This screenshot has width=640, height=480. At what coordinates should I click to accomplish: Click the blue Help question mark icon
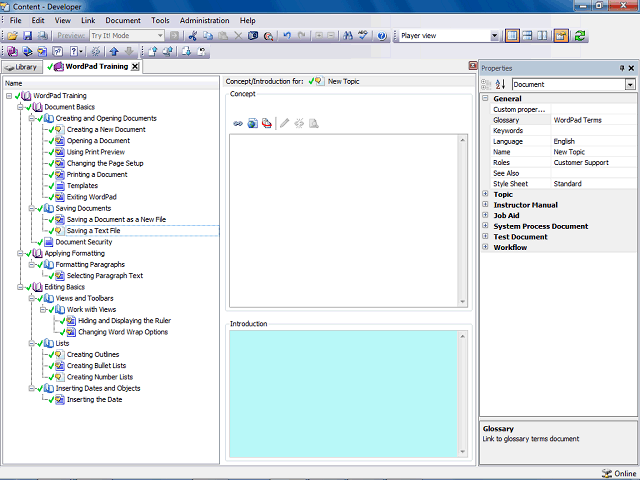pos(382,36)
